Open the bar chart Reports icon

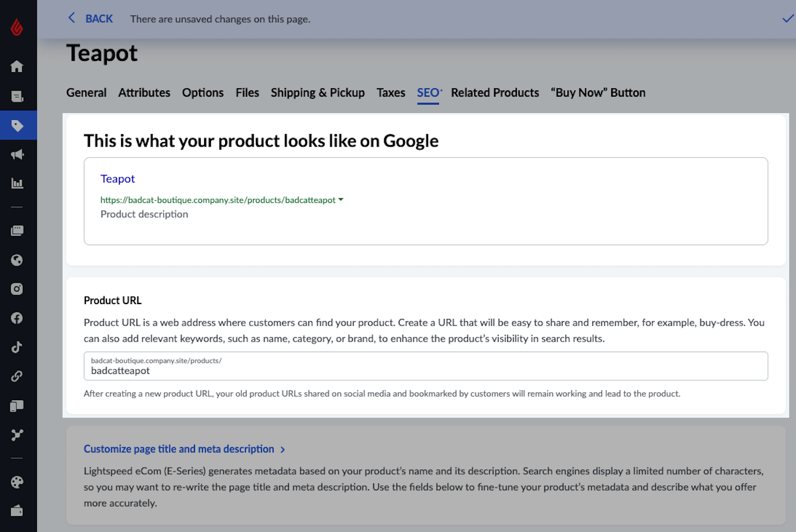pos(17,184)
